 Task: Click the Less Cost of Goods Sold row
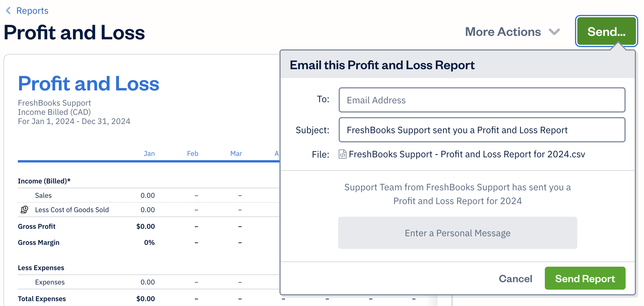72,210
